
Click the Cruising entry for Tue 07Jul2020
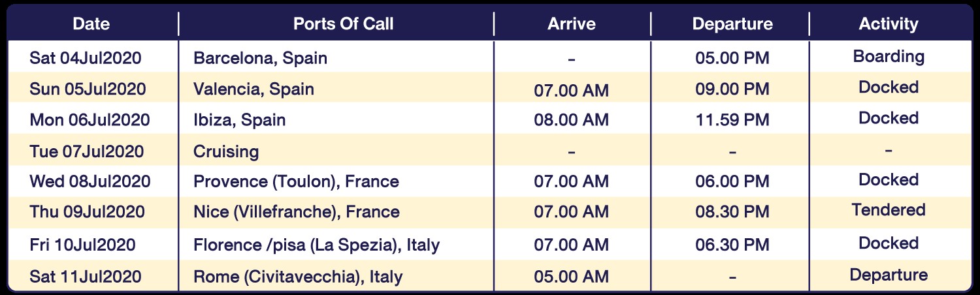(x=226, y=151)
